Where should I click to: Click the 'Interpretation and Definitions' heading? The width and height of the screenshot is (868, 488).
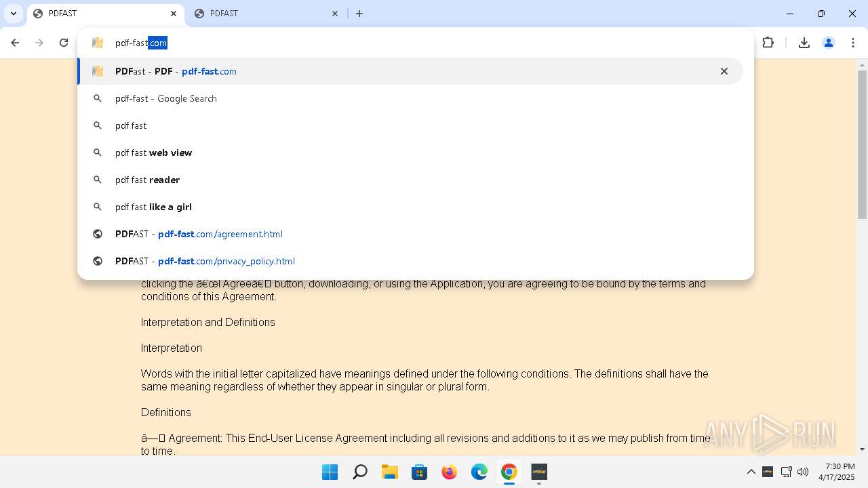[208, 322]
